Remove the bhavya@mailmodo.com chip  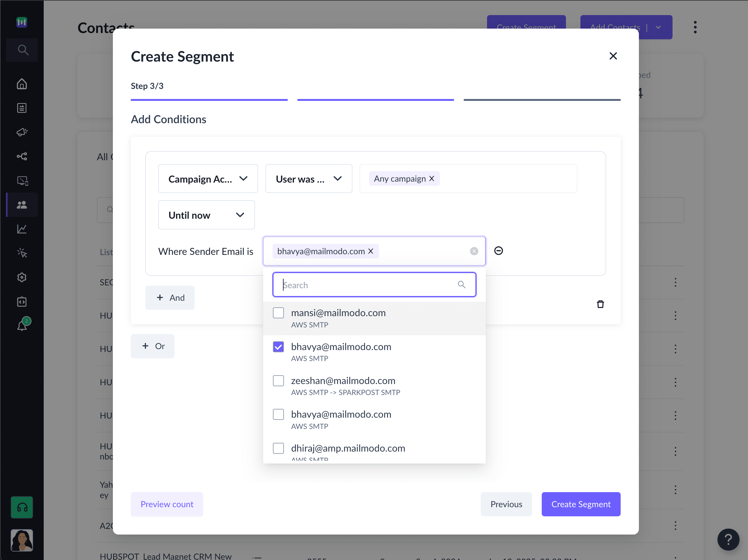click(x=371, y=251)
